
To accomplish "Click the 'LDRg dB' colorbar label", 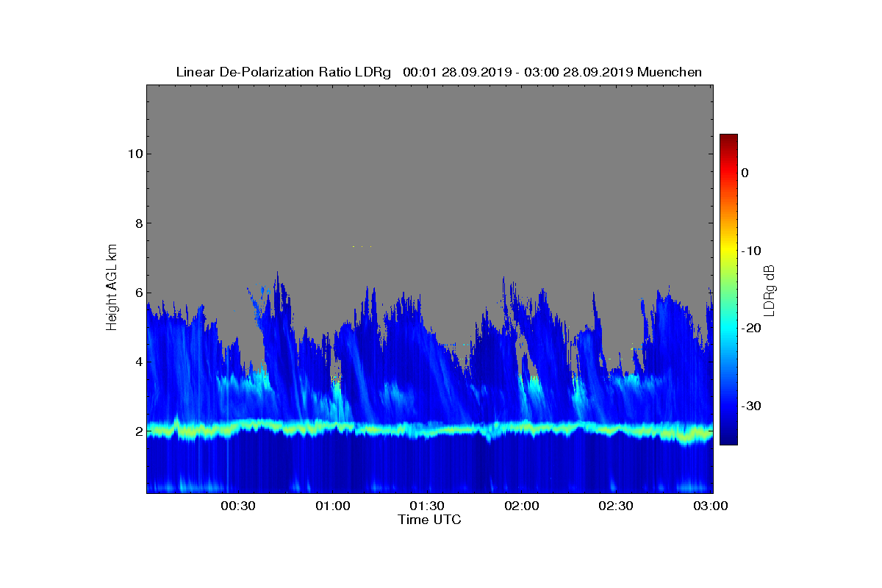I will click(x=770, y=290).
